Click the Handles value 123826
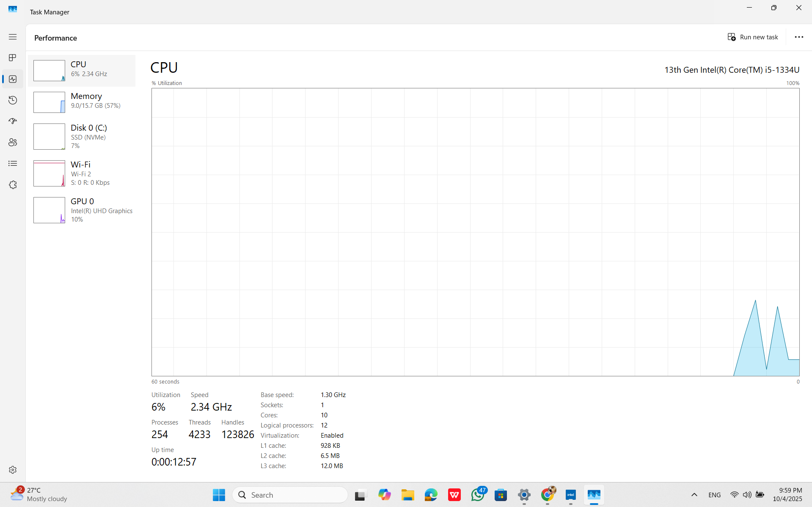Screen dimensions: 812x507 coord(238,434)
